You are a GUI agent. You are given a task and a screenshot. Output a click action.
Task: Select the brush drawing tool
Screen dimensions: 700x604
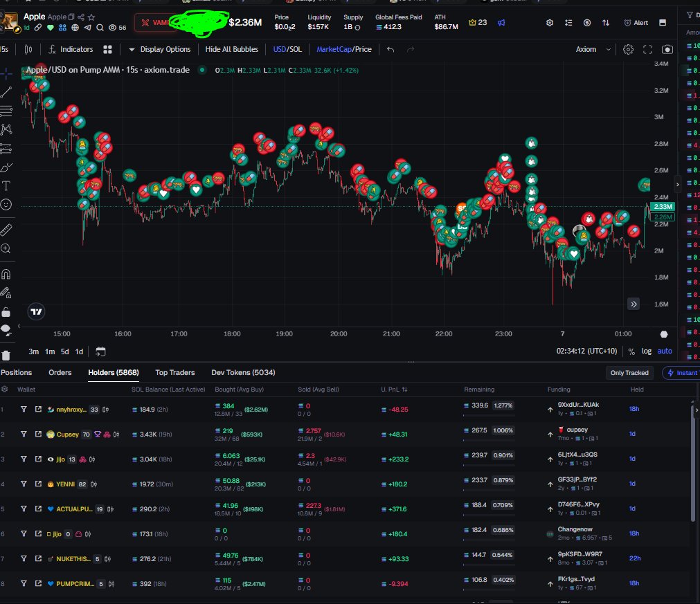tap(6, 167)
